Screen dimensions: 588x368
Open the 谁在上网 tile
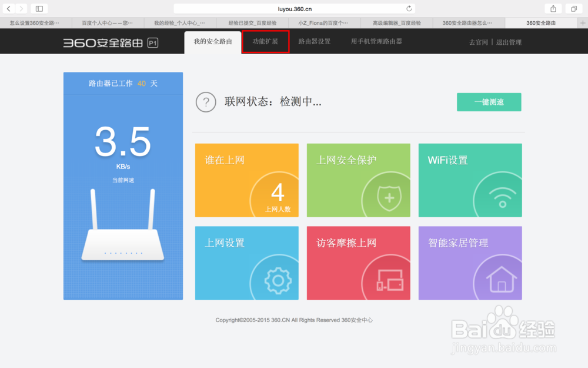click(x=247, y=180)
